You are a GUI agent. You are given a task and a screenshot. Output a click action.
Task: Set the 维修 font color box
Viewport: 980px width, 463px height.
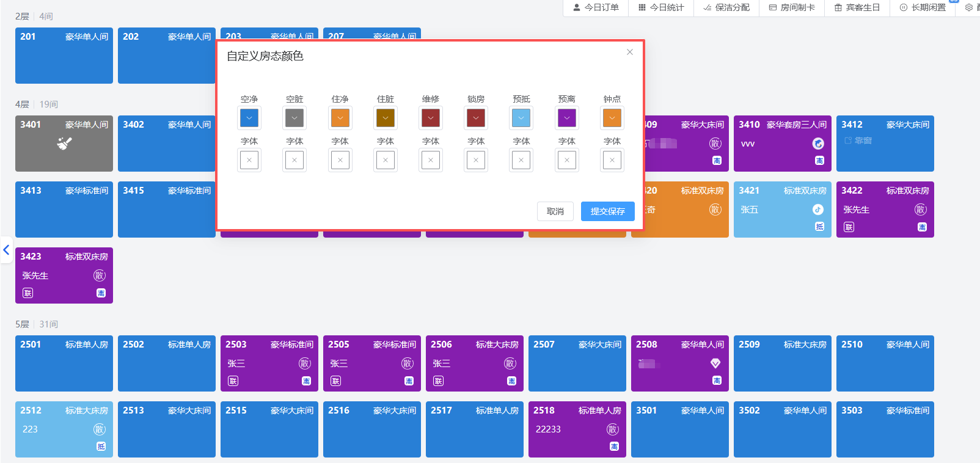[x=431, y=160]
